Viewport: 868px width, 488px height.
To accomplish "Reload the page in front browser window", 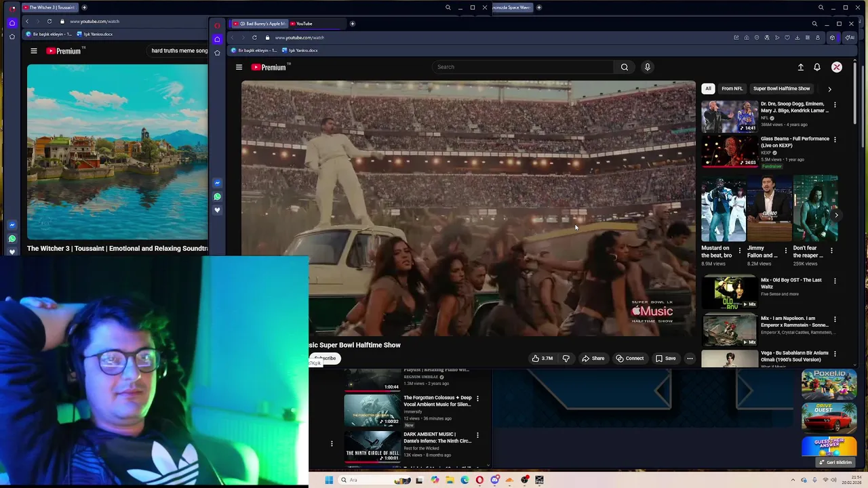I will click(254, 38).
